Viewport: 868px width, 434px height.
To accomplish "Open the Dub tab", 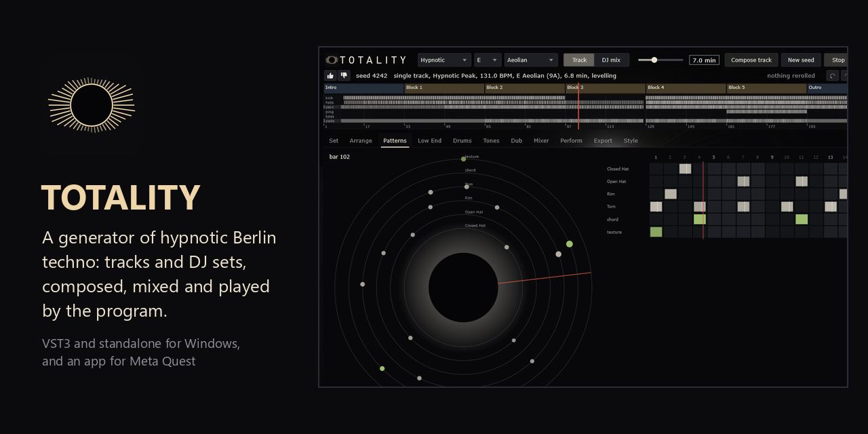I will pos(517,141).
